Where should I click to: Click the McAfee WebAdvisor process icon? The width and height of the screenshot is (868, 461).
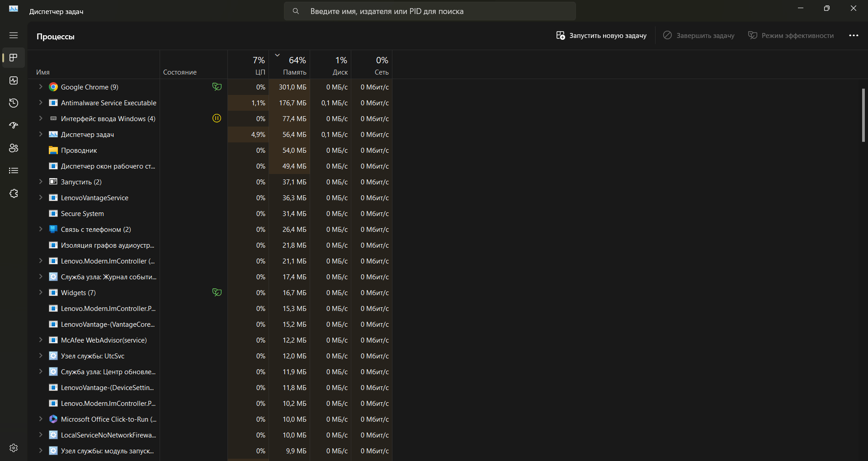tap(53, 340)
